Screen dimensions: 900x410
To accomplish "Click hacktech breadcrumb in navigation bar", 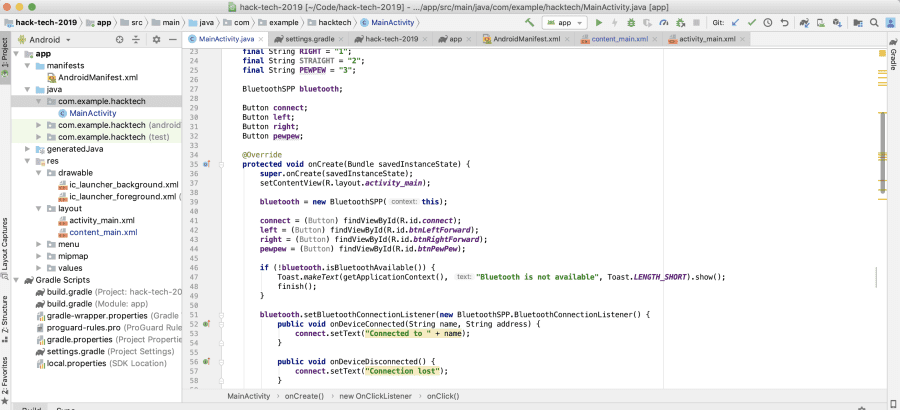I will pyautogui.click(x=329, y=23).
